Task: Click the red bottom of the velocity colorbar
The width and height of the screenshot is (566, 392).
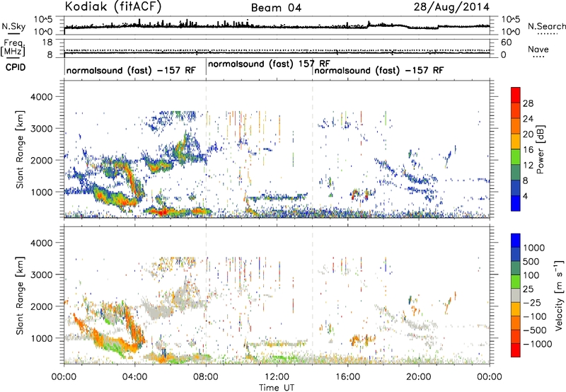Action: (516, 350)
